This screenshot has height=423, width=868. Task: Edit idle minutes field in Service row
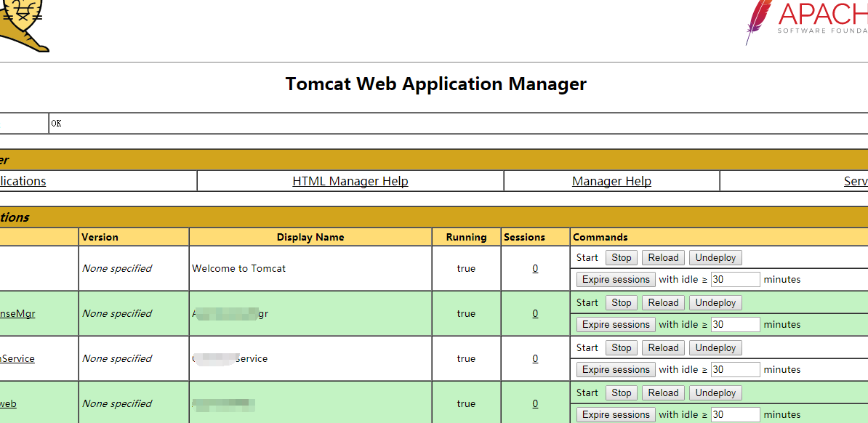point(735,370)
